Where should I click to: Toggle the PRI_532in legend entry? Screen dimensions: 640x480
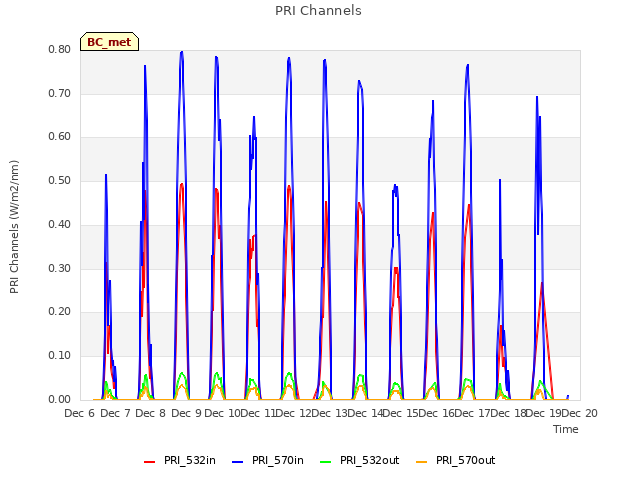tap(180, 460)
